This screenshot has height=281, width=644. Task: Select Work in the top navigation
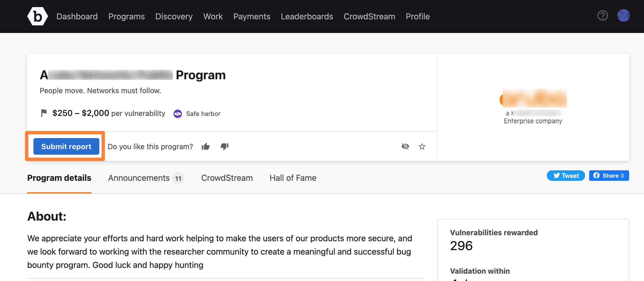[x=213, y=16]
